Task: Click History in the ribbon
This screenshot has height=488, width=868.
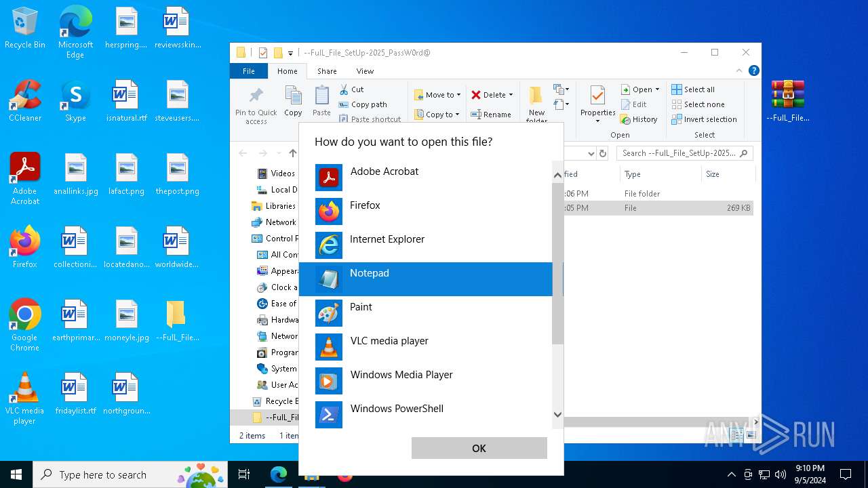Action: pyautogui.click(x=639, y=119)
